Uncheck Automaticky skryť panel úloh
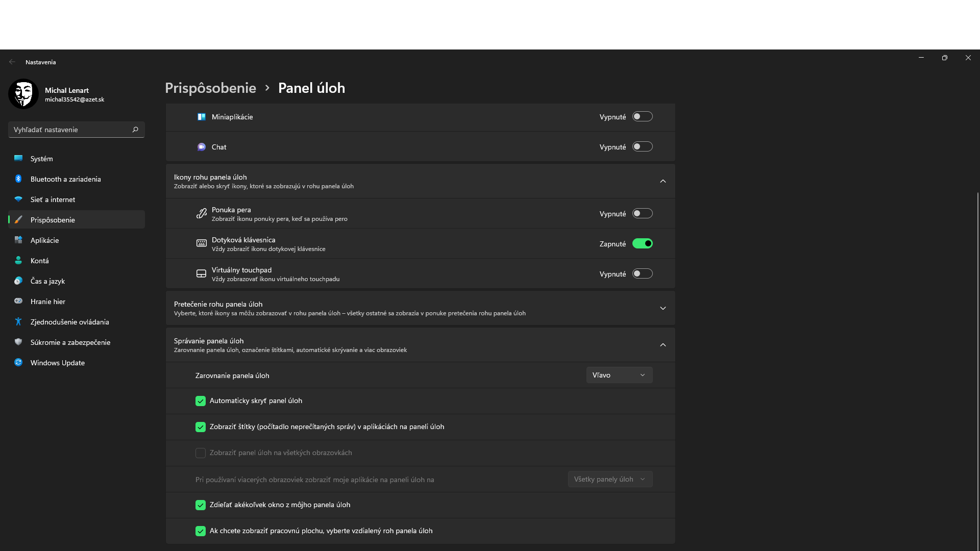Screen dimensions: 980x551 [x=201, y=401]
